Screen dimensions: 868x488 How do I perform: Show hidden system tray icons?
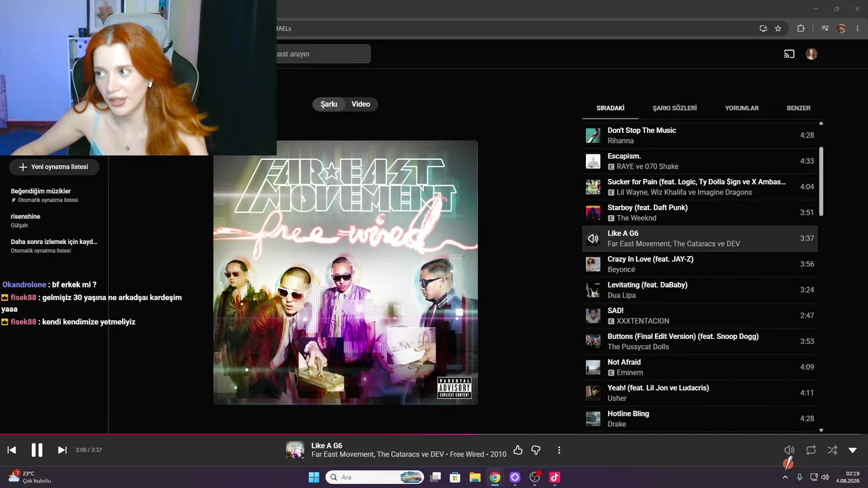pyautogui.click(x=785, y=477)
